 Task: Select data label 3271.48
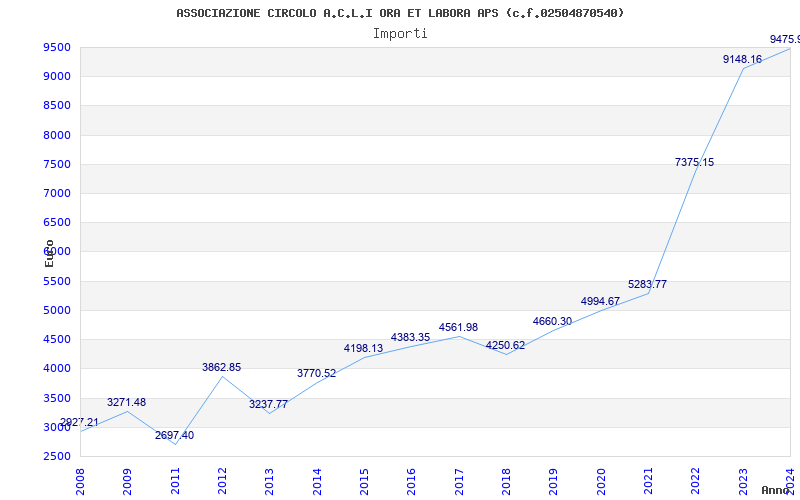[127, 403]
